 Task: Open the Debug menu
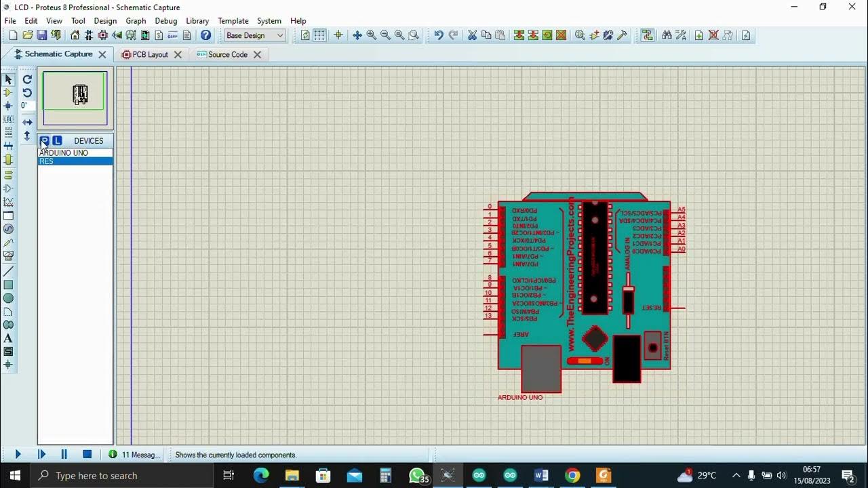pos(166,21)
